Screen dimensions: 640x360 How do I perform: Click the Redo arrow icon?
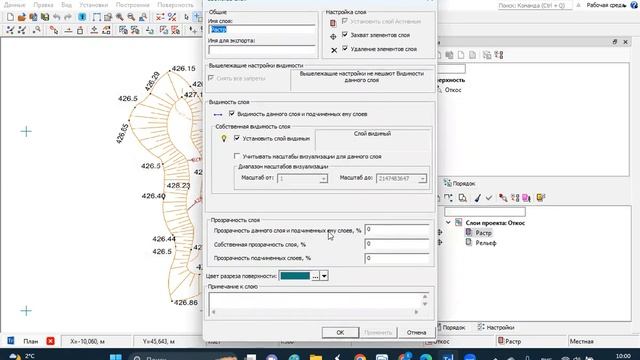68,17
